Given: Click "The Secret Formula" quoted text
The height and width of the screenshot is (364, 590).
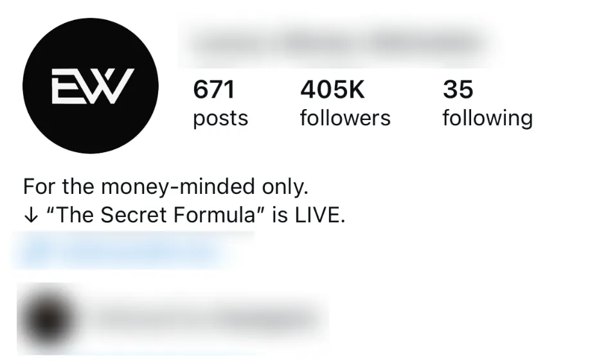Looking at the screenshot, I should tap(154, 215).
